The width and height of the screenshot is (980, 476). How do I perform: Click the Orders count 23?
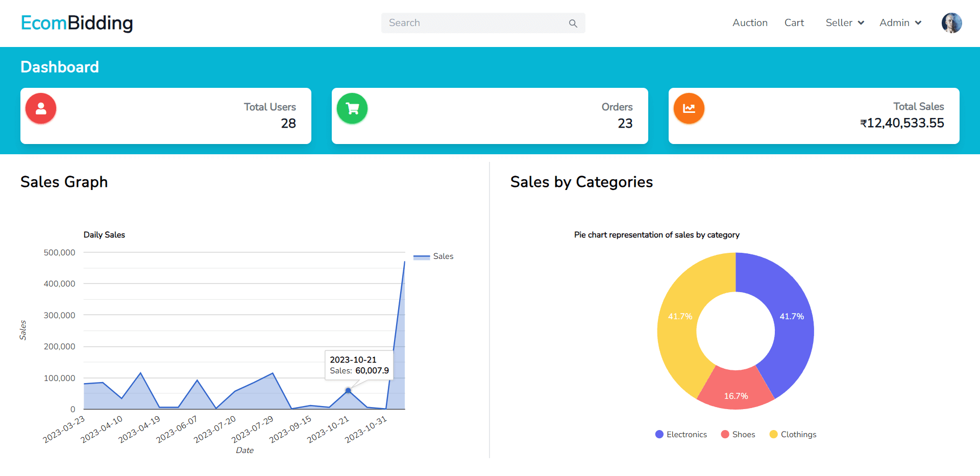[x=625, y=123]
